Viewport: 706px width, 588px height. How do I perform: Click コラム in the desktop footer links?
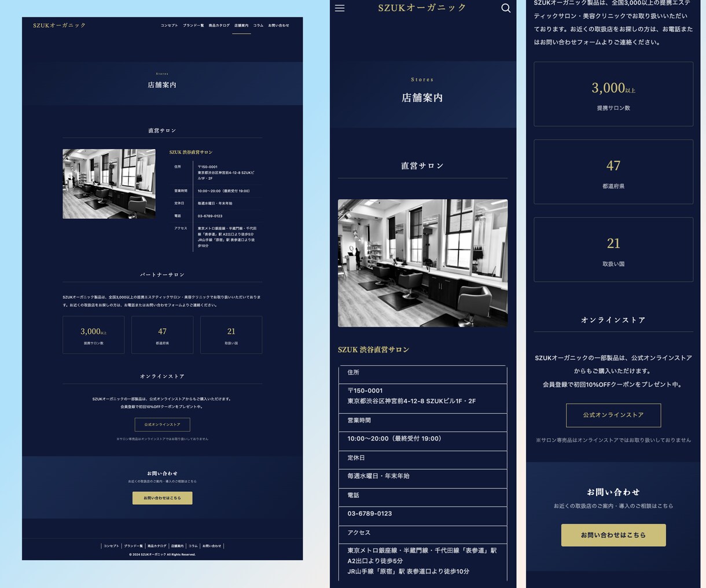pyautogui.click(x=193, y=546)
